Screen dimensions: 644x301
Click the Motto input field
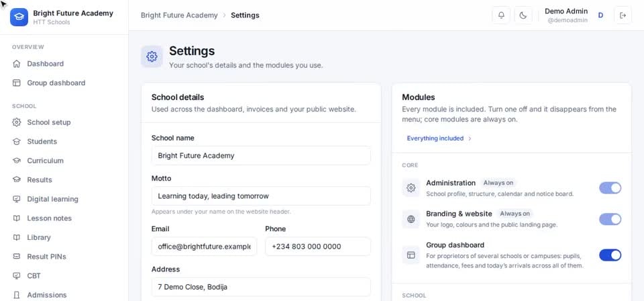pyautogui.click(x=261, y=196)
